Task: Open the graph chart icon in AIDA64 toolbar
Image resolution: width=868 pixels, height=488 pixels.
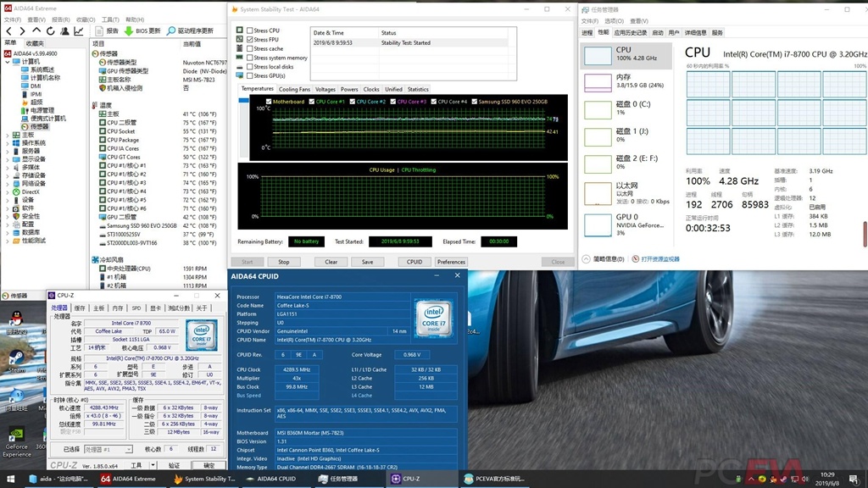Action: click(x=79, y=31)
